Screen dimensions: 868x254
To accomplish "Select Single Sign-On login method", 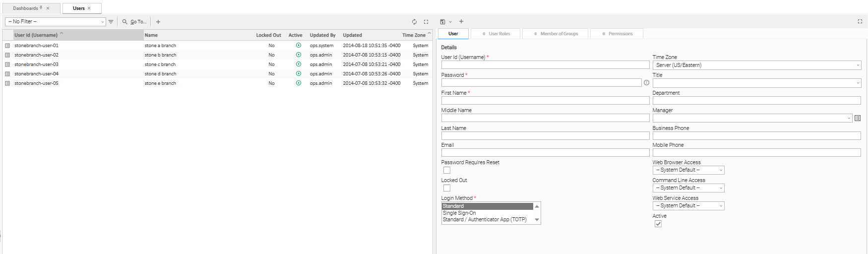I will pos(459,213).
